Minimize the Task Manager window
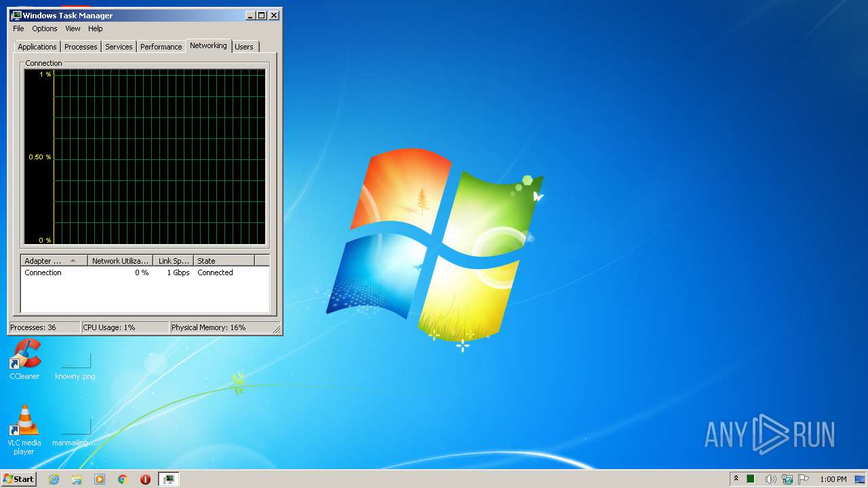The image size is (868, 488). tap(250, 15)
